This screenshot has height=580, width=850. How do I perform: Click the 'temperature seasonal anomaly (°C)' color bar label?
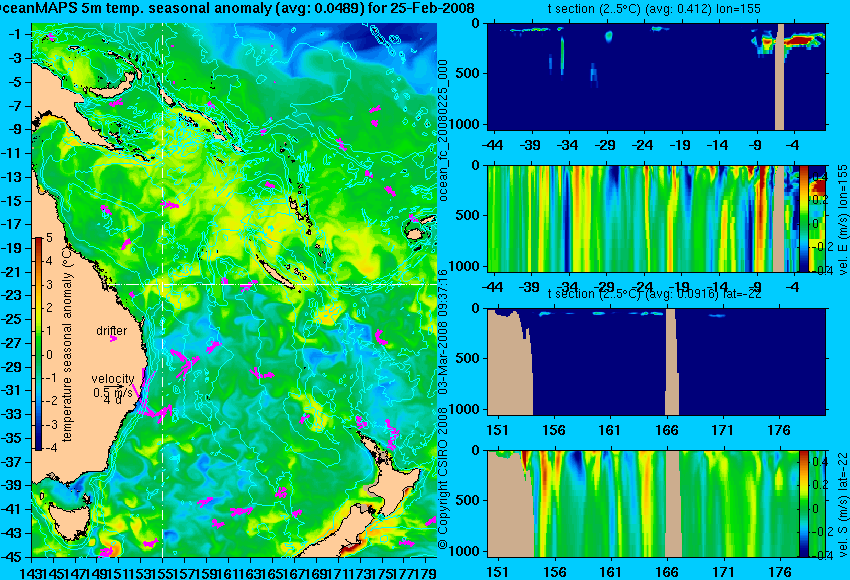pos(67,344)
